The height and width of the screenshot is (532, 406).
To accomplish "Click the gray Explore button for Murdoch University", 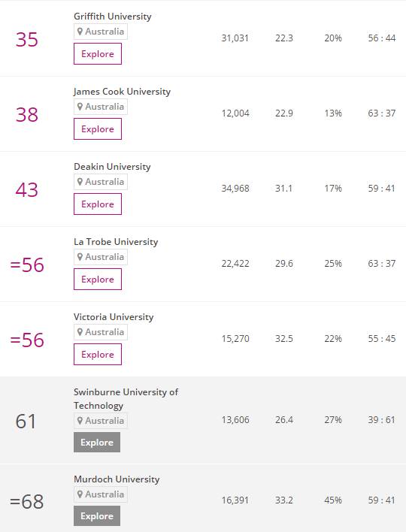I will [x=97, y=515].
